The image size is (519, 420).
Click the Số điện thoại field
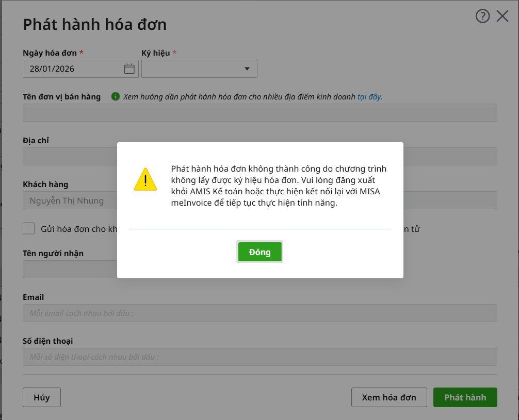tap(259, 357)
